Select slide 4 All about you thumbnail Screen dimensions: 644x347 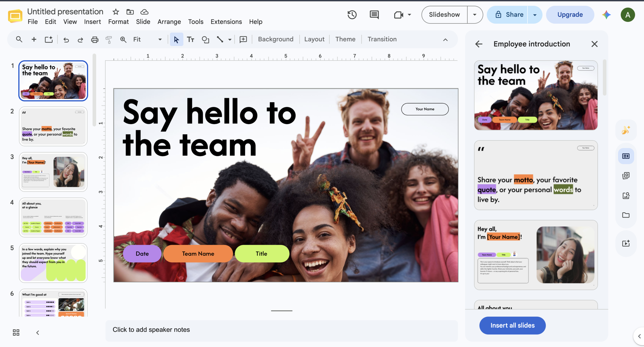tap(53, 217)
